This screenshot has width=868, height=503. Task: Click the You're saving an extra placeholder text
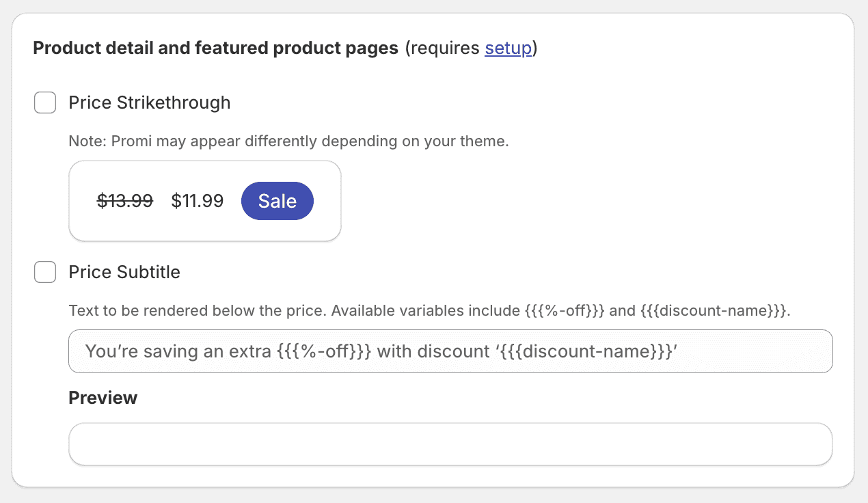click(178, 352)
